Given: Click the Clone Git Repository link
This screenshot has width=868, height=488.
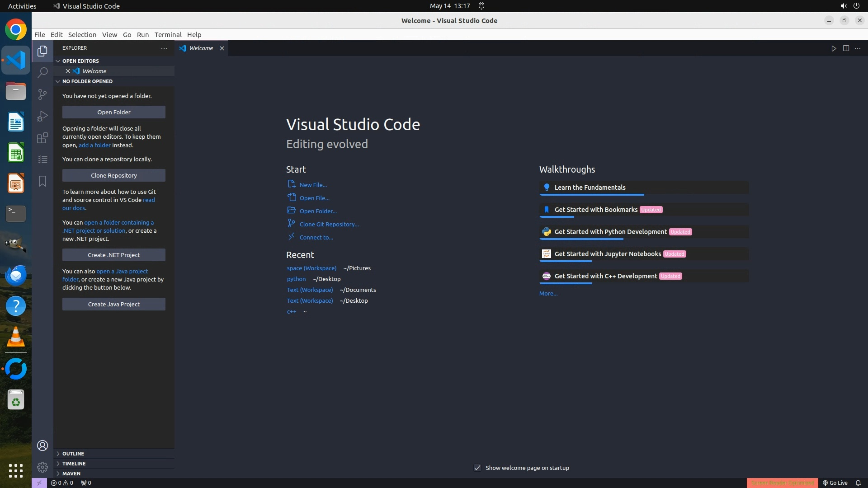Looking at the screenshot, I should (329, 224).
